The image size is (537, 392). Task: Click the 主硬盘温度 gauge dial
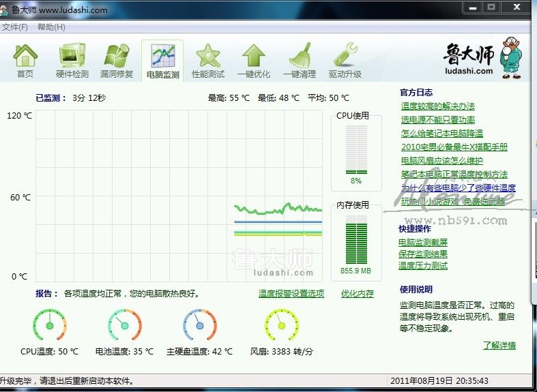point(200,325)
